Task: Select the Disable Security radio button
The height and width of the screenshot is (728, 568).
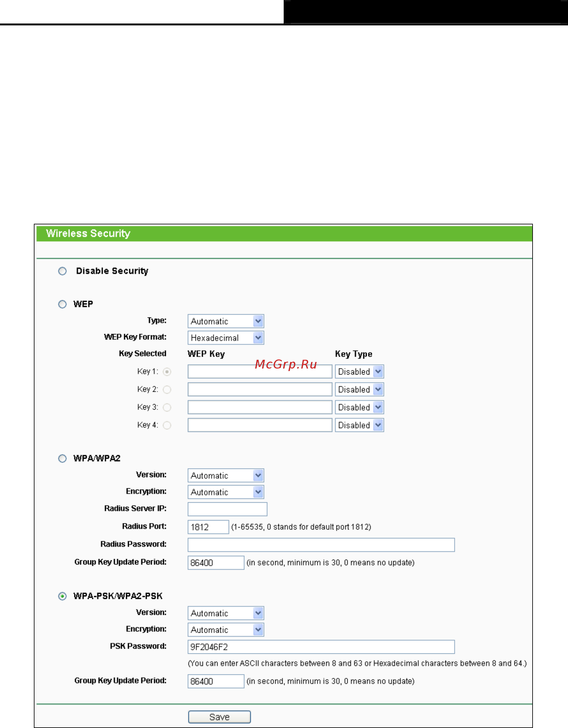Action: point(62,271)
